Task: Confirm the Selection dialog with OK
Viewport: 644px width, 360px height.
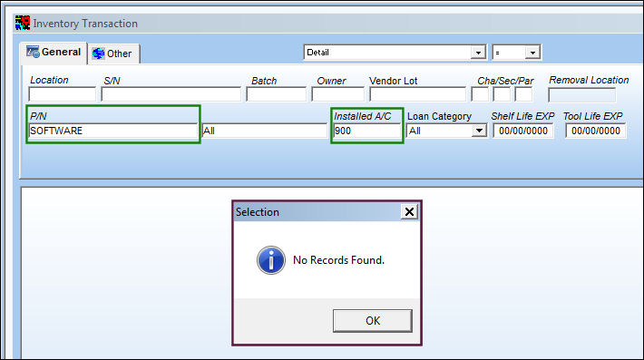Action: coord(373,321)
